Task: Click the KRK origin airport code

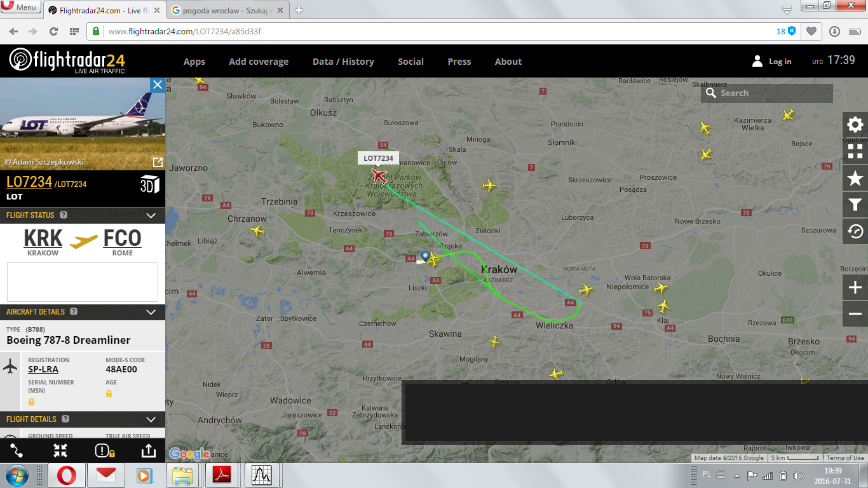Action: pyautogui.click(x=43, y=238)
